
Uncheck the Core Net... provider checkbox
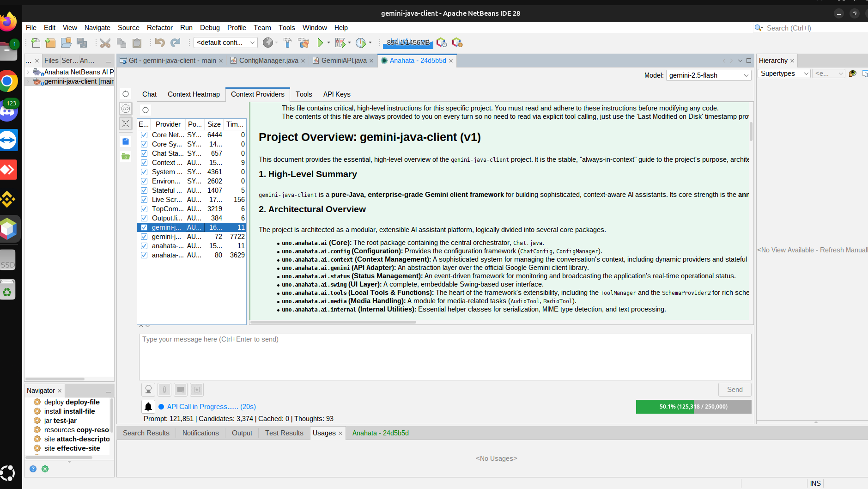(144, 135)
